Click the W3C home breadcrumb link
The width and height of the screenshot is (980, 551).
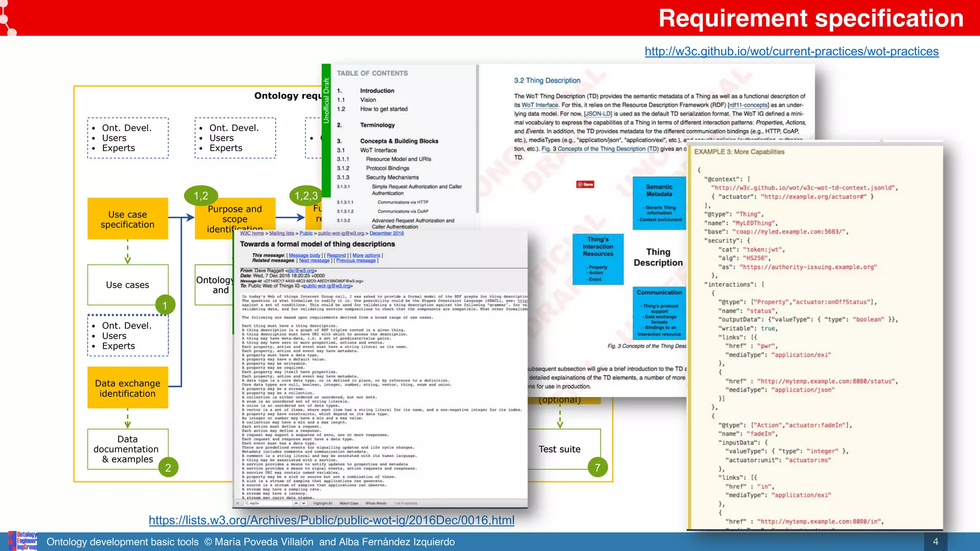pyautogui.click(x=252, y=233)
